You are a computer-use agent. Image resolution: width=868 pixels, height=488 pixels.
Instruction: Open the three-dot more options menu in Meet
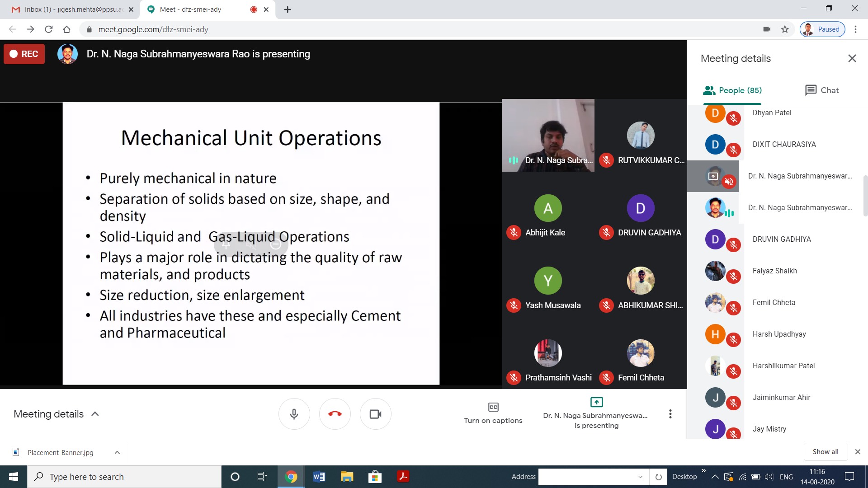click(670, 414)
